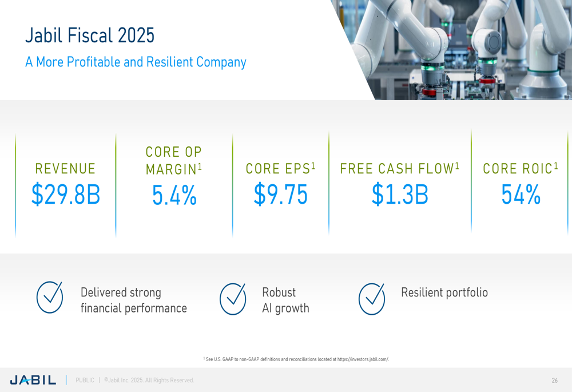The image size is (572, 392).
Task: Select the "$29.8B" revenue value
Action: (x=66, y=194)
